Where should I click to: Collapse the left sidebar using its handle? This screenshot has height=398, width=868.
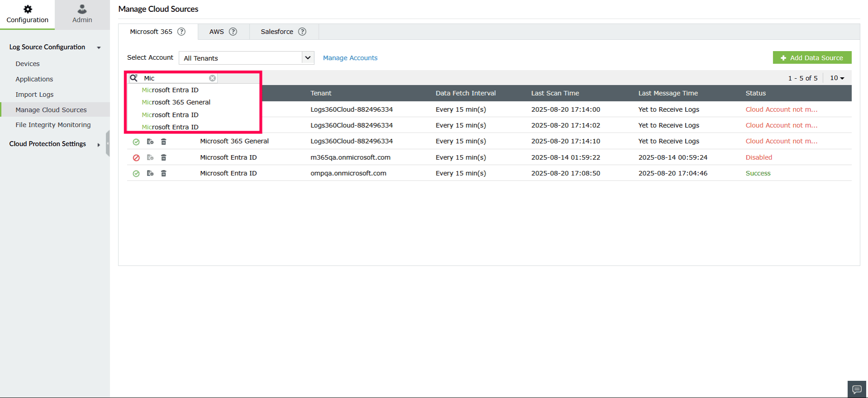108,143
